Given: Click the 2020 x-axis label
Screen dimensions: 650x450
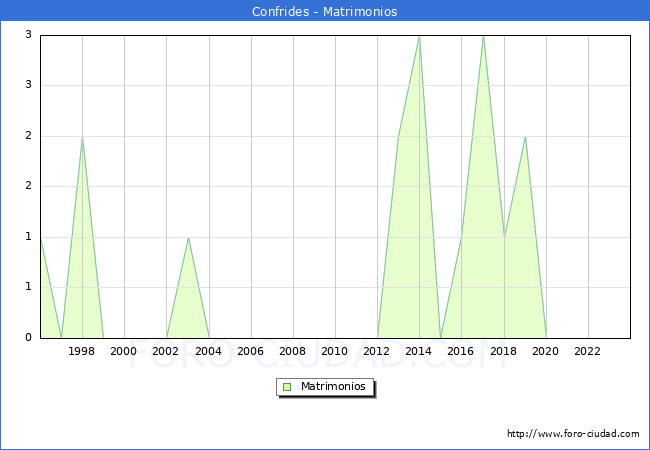Looking at the screenshot, I should [x=546, y=351].
